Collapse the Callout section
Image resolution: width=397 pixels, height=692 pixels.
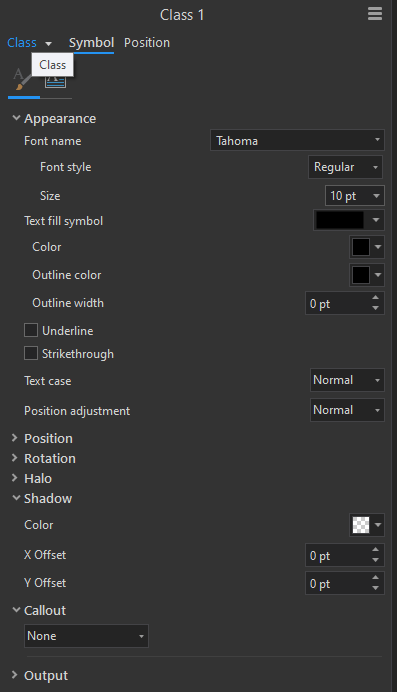pos(16,610)
